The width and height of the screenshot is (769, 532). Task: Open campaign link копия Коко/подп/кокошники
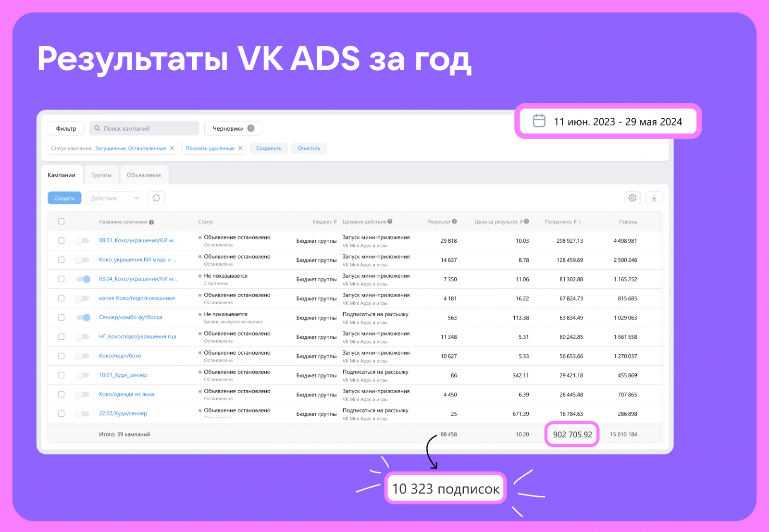137,298
